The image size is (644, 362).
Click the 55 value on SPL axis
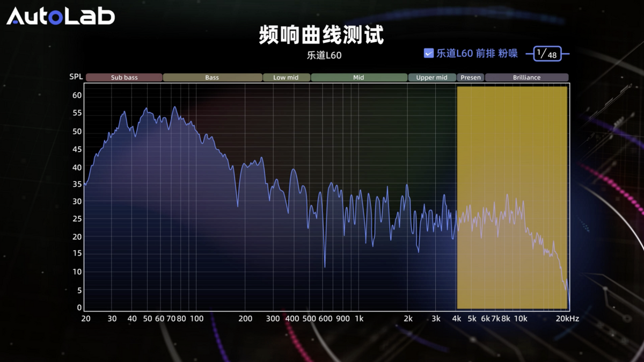tap(77, 113)
